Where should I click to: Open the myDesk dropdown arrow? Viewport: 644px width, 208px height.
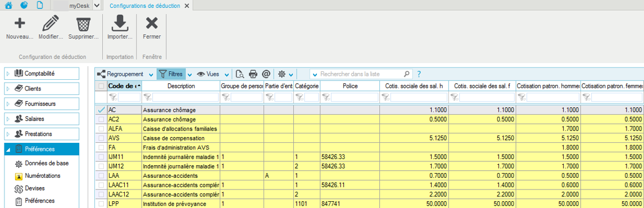[x=97, y=6]
